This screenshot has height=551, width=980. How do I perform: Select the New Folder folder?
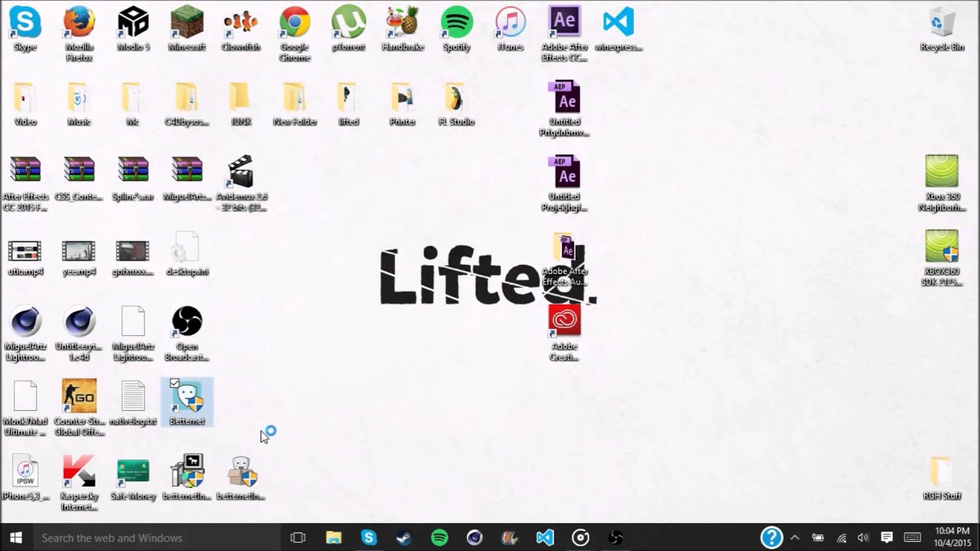coord(295,104)
